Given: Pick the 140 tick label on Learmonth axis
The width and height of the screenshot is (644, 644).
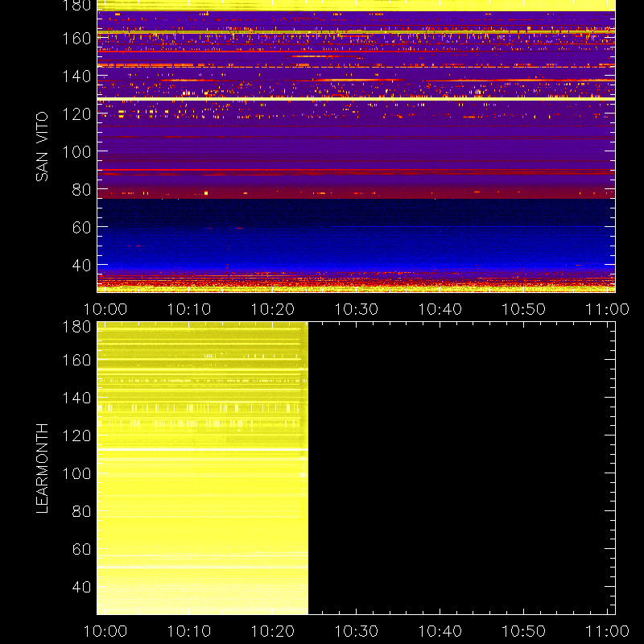Looking at the screenshot, I should [x=76, y=398].
